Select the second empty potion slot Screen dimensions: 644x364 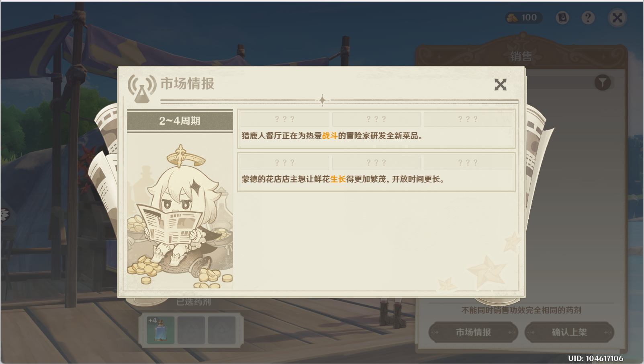tap(191, 330)
